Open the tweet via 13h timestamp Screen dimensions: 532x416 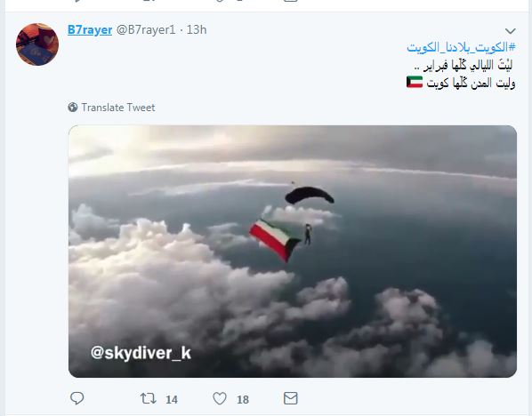click(x=197, y=30)
